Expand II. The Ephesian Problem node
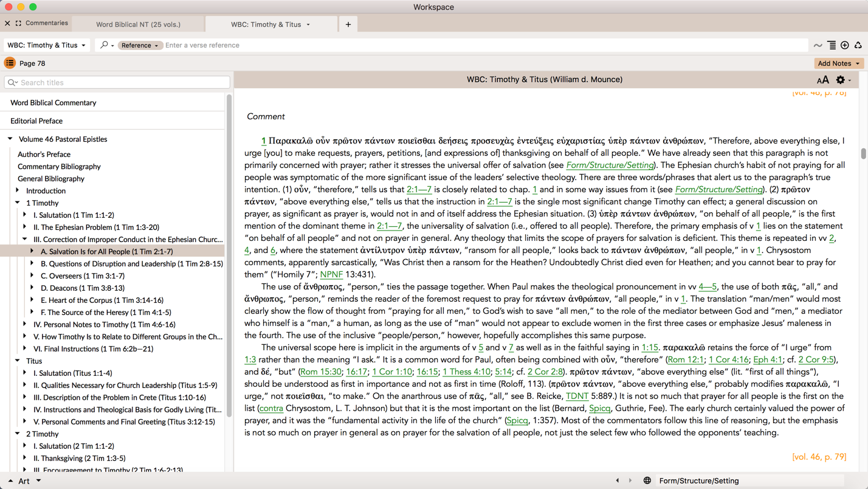This screenshot has height=489, width=868. tap(25, 227)
